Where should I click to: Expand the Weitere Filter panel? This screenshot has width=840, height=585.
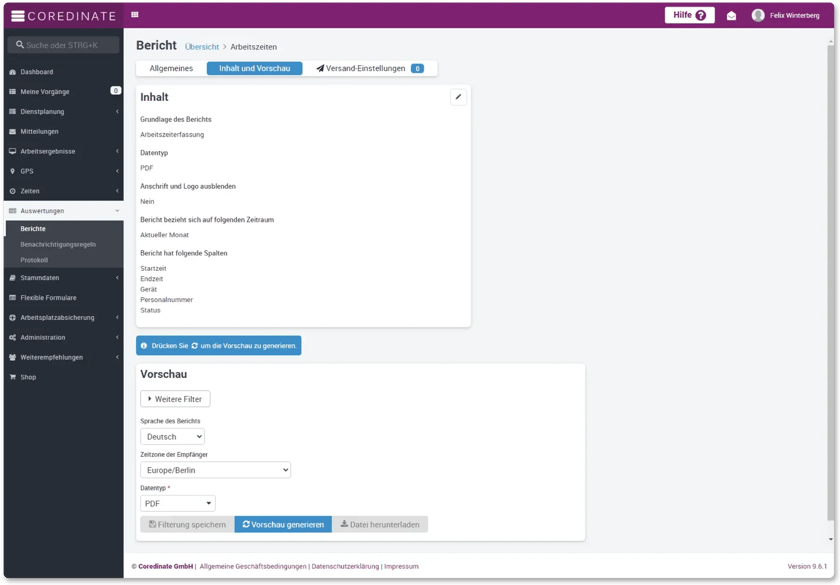175,398
